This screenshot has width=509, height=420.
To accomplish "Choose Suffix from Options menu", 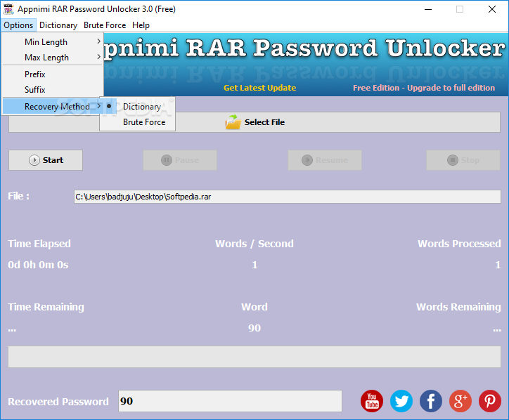I will click(53, 89).
